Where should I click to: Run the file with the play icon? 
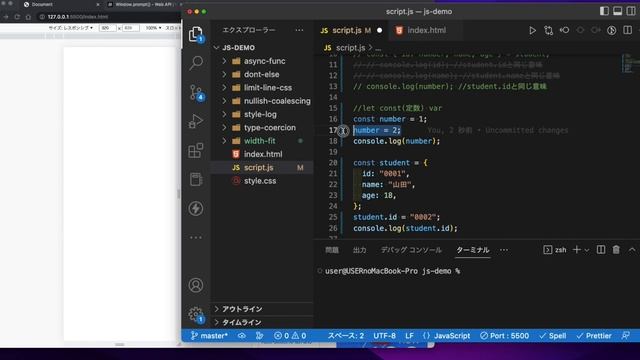click(532, 30)
